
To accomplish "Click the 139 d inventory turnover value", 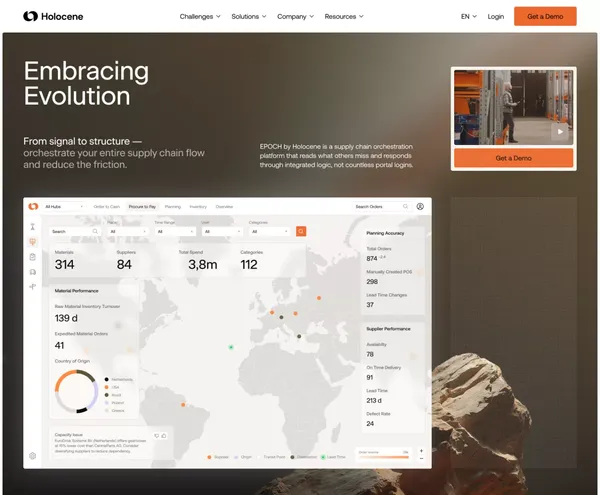I will tap(66, 318).
